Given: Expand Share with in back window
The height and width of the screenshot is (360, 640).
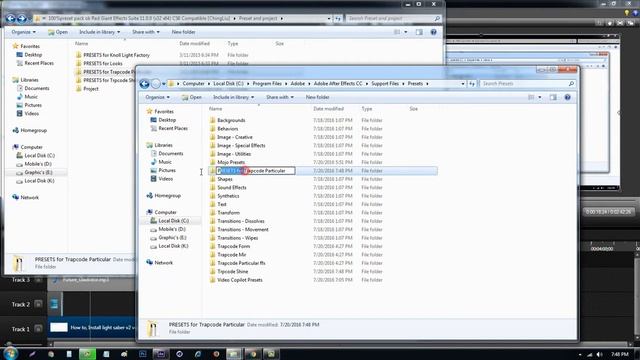Looking at the screenshot, I should click(x=146, y=32).
